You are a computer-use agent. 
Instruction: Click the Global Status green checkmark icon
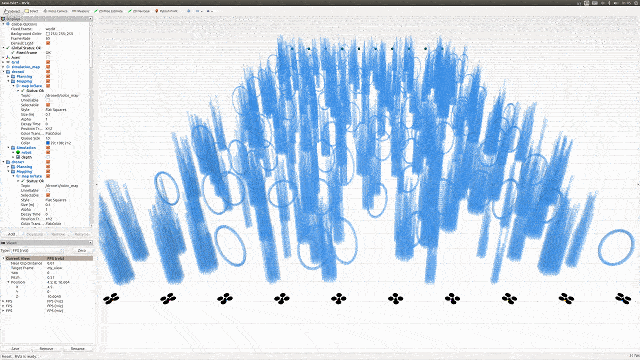click(x=8, y=48)
